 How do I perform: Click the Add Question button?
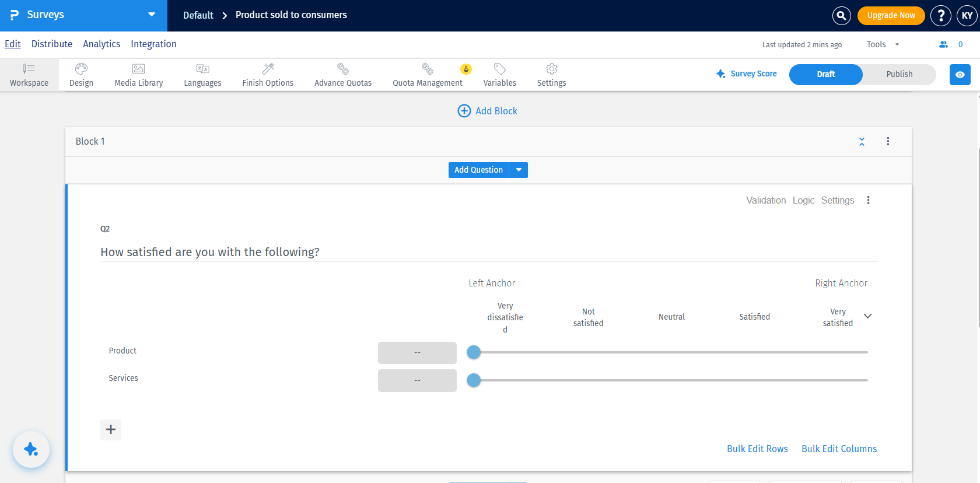point(478,170)
